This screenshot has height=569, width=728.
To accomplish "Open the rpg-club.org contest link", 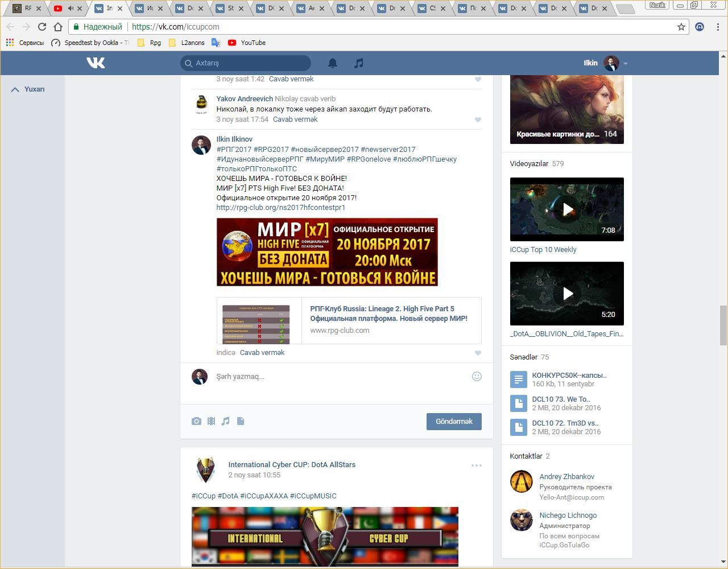I will [x=280, y=208].
